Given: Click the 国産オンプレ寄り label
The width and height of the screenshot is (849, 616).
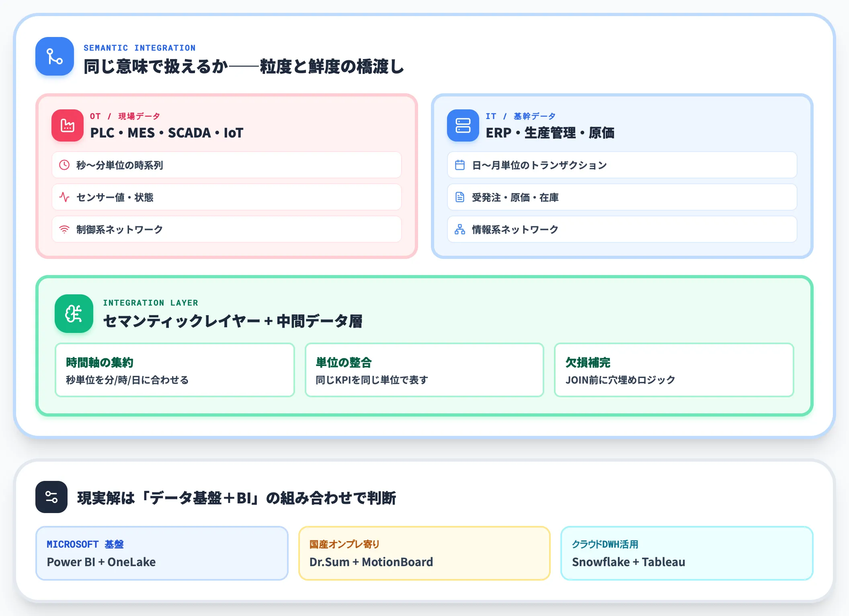Looking at the screenshot, I should (345, 544).
